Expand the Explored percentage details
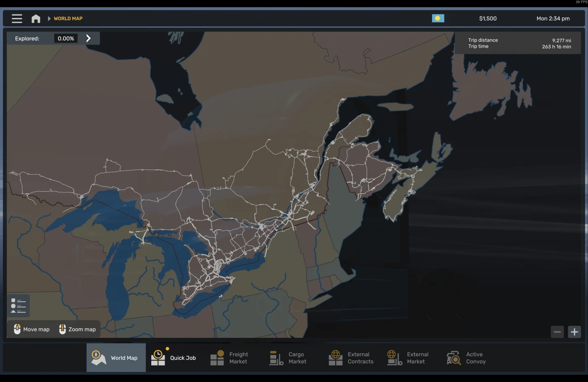The height and width of the screenshot is (382, 588). 89,38
